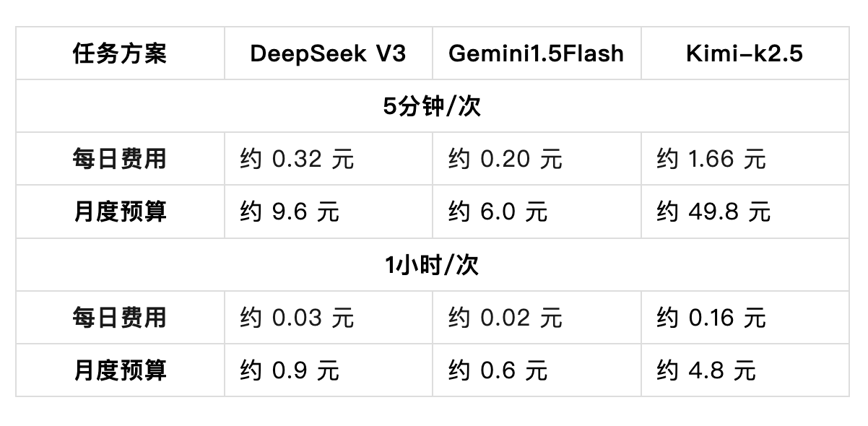Click the 约 4.8 元 cell
868x426 pixels.
point(706,370)
